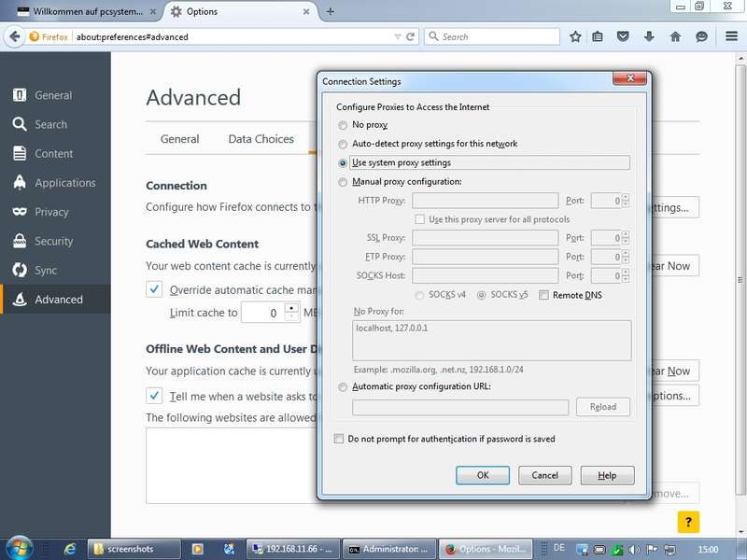
Task: Click the SOCKS Host port stepper
Action: tap(626, 275)
